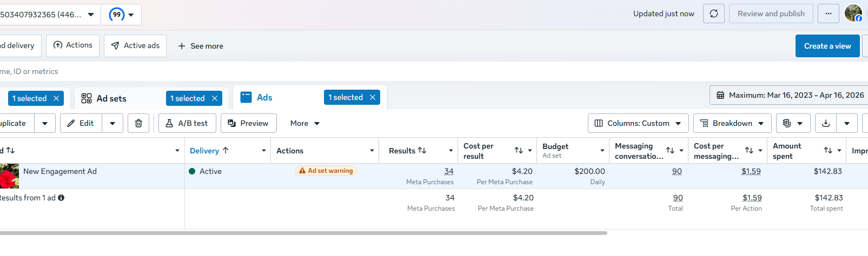Click the New Engagement Ad thumbnail
Image resolution: width=868 pixels, height=256 pixels.
tap(9, 176)
